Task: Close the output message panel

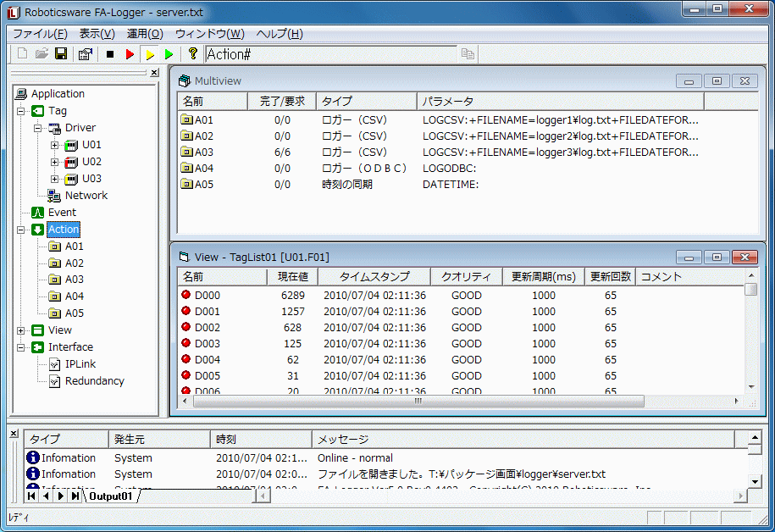Action: coord(14,434)
